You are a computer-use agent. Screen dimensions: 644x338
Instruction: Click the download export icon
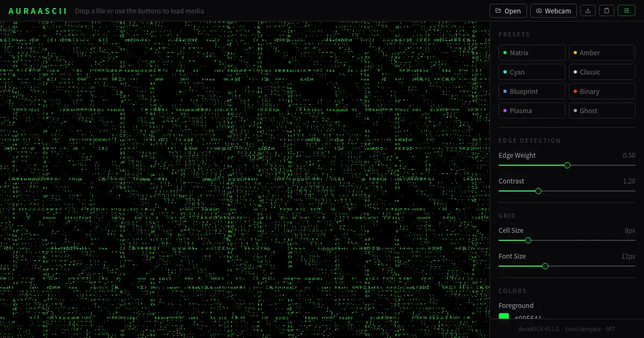[x=588, y=11]
